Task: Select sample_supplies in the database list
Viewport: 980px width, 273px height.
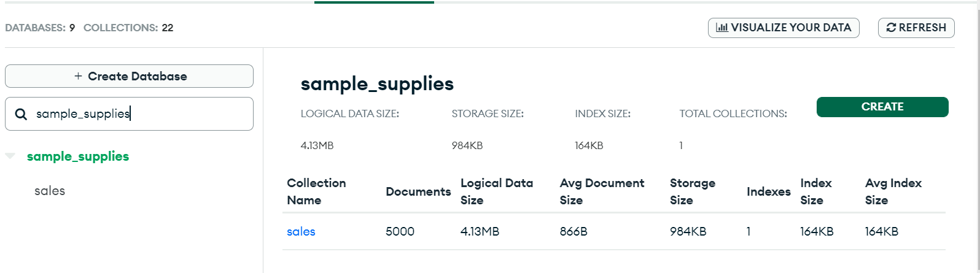Action: pyautogui.click(x=78, y=156)
